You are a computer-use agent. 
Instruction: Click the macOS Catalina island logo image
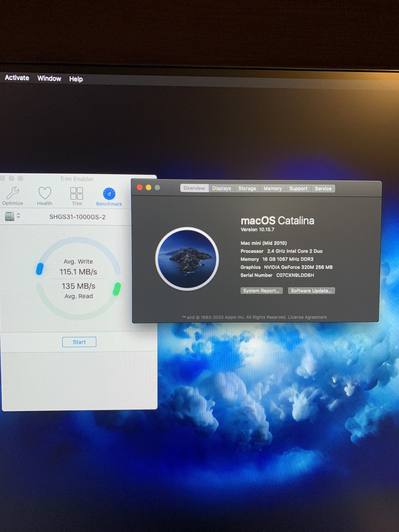[187, 259]
